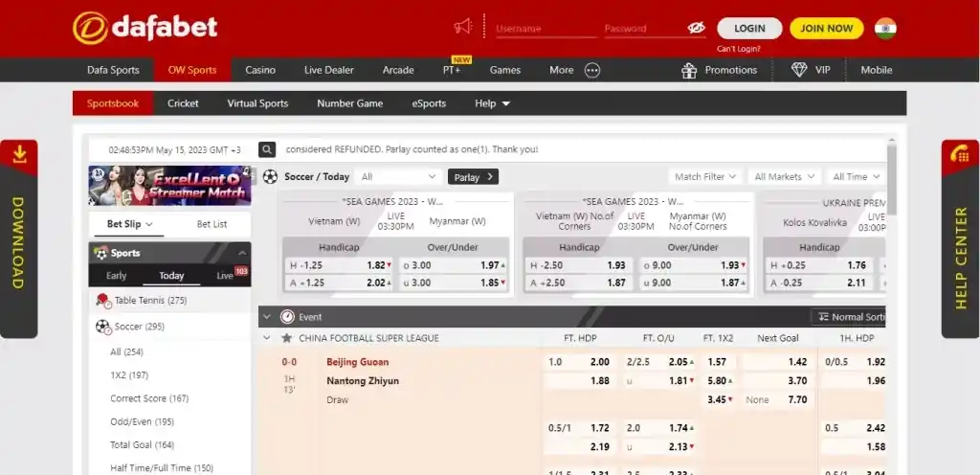Image resolution: width=980 pixels, height=475 pixels.
Task: Open the Dafa Sports tab
Action: (113, 70)
